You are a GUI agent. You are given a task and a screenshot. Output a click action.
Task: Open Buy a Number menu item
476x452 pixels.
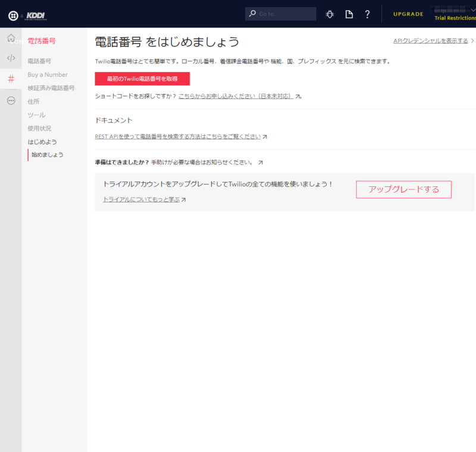(48, 74)
